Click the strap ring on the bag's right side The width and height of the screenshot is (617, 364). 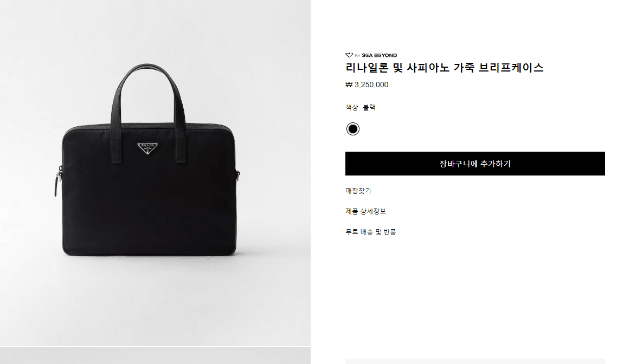(x=237, y=174)
